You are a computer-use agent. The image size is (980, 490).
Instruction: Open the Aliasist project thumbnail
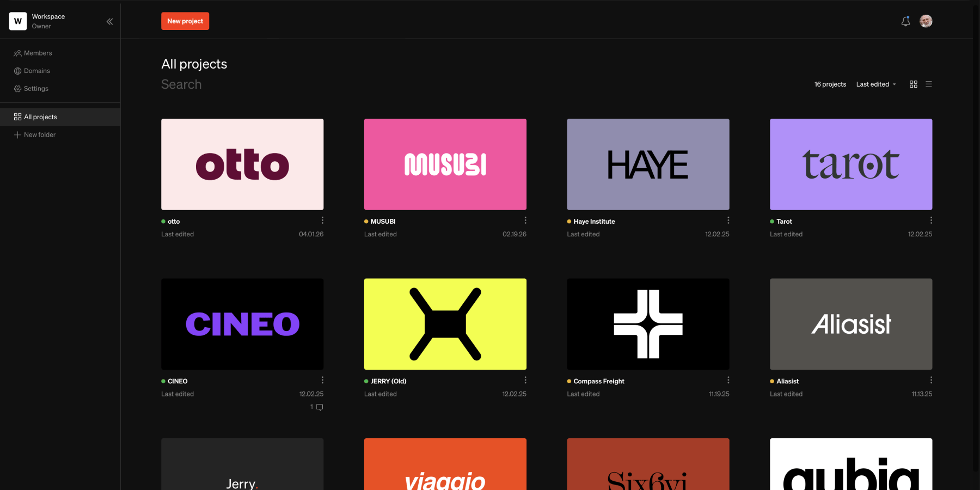coord(851,324)
